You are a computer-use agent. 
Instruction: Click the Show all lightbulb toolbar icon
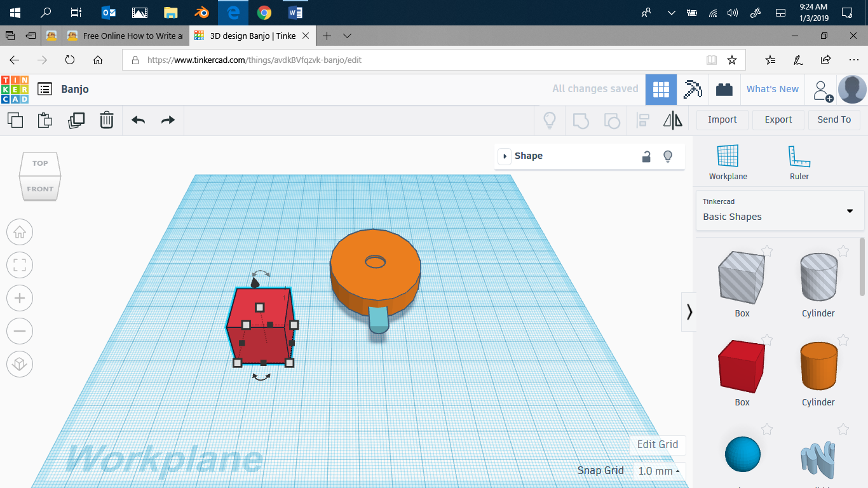550,120
